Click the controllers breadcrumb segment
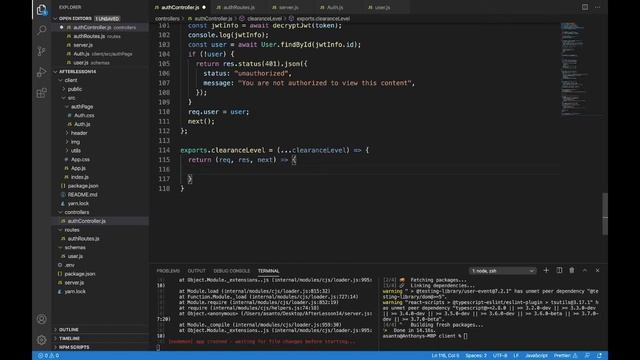Image resolution: width=640 pixels, height=360 pixels. pos(167,18)
